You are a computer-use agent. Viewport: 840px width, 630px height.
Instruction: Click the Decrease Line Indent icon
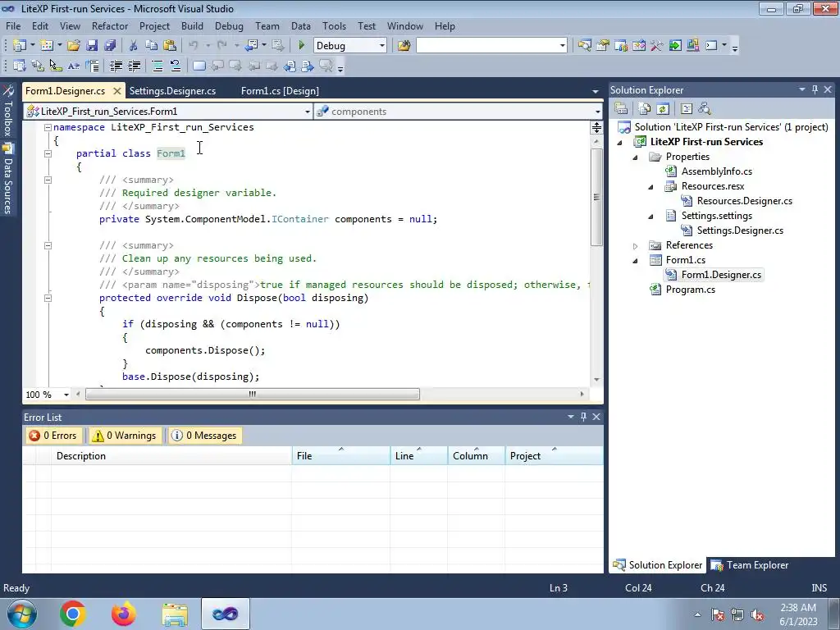116,66
